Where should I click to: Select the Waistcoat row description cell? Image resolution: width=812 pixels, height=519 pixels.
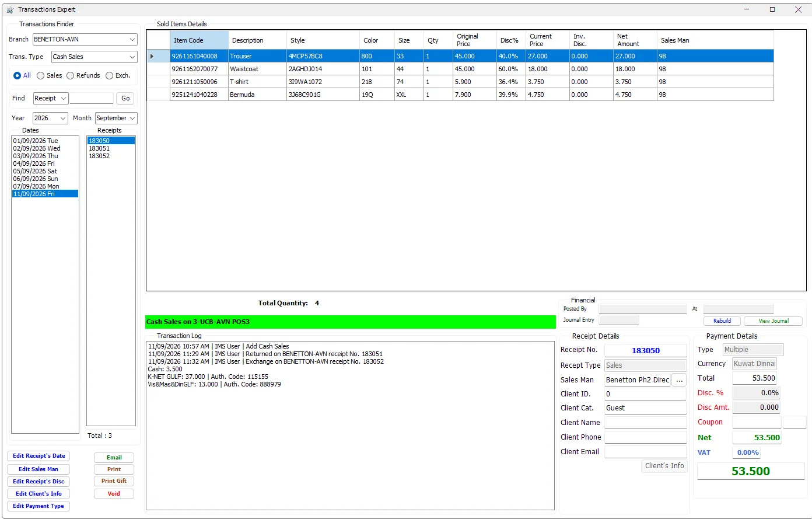257,69
